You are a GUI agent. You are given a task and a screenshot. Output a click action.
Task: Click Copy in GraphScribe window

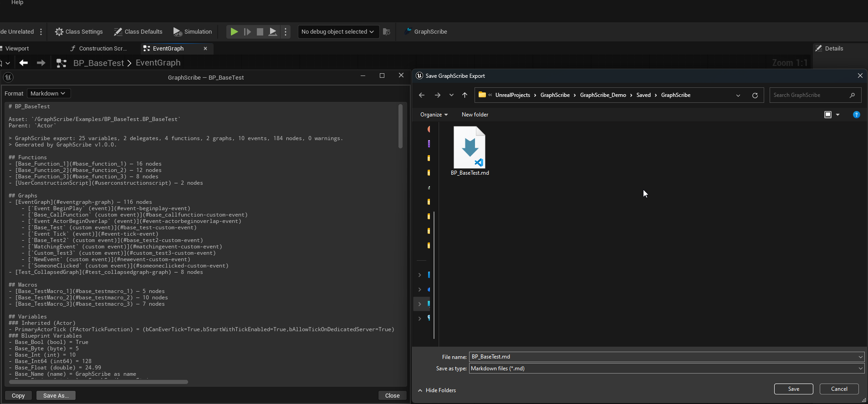click(18, 395)
